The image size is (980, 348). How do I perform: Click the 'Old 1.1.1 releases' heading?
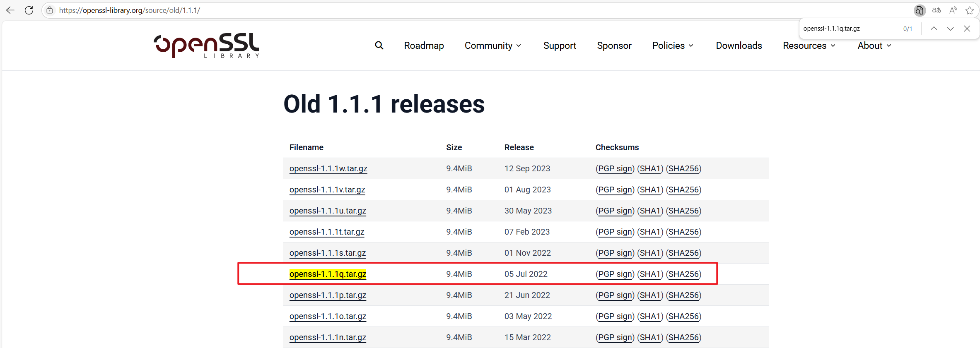click(384, 104)
